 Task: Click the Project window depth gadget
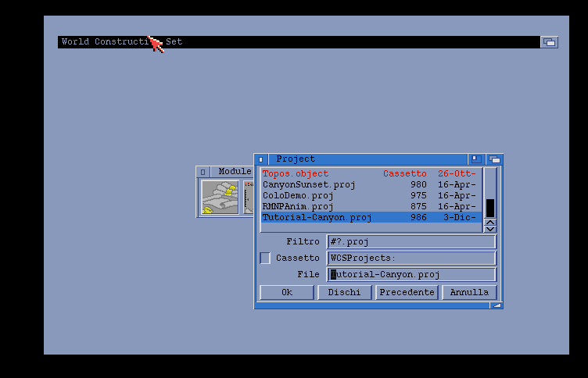click(494, 159)
